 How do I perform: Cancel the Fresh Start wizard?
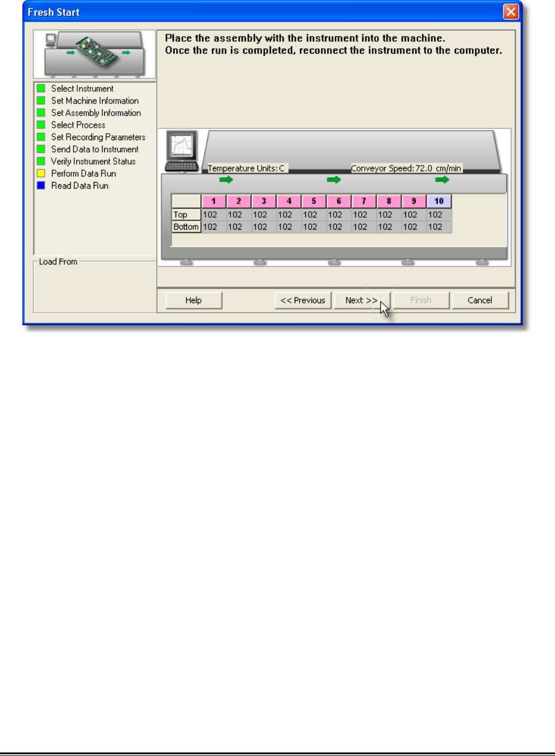pyautogui.click(x=480, y=300)
